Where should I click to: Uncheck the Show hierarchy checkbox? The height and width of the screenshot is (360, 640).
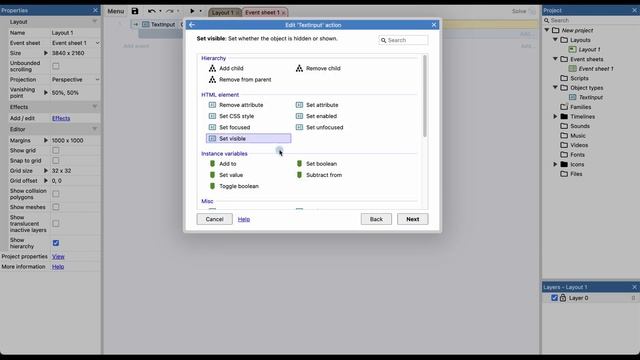pyautogui.click(x=56, y=243)
